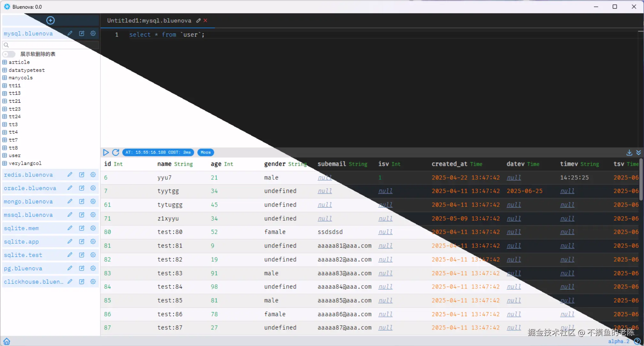Rename the Untitled1 tab with pencil icon

[198, 20]
